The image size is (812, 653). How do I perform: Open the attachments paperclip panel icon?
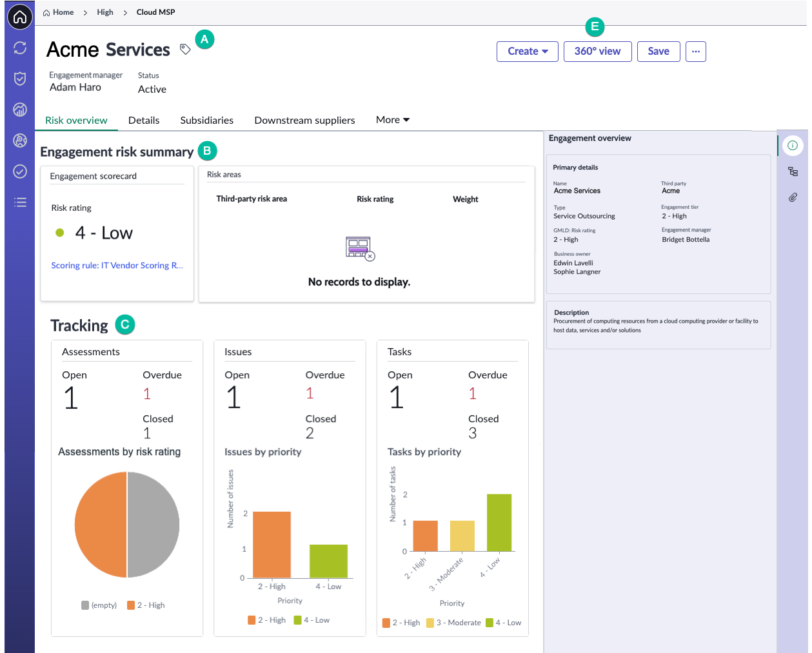(793, 197)
